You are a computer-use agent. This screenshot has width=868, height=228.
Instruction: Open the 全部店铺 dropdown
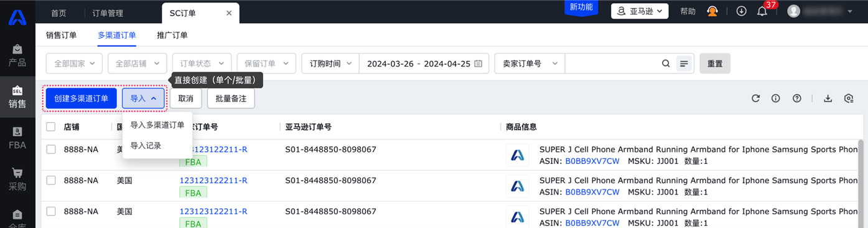coord(138,64)
